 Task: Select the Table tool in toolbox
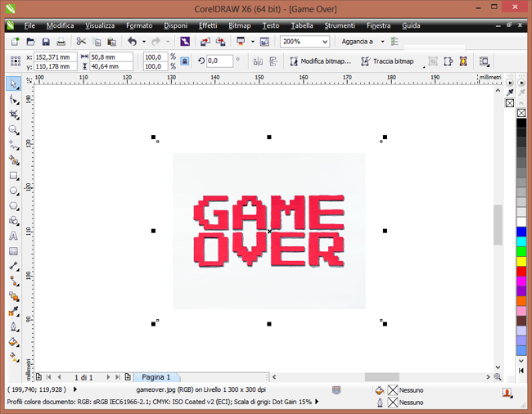tap(14, 251)
